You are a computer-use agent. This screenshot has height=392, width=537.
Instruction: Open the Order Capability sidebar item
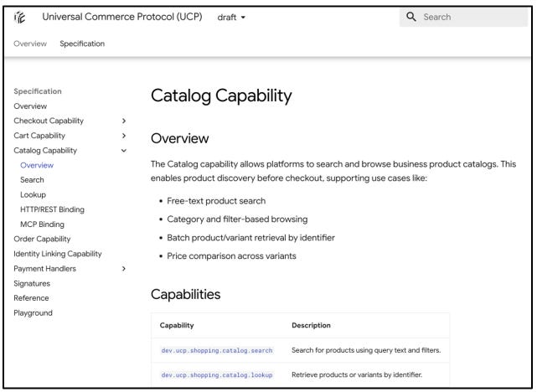[42, 239]
